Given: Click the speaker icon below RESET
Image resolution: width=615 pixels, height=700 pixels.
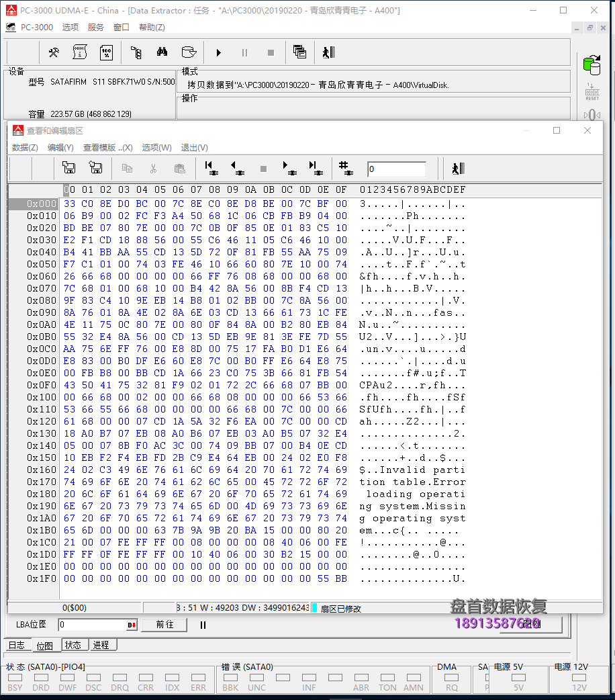Looking at the screenshot, I should click(592, 115).
